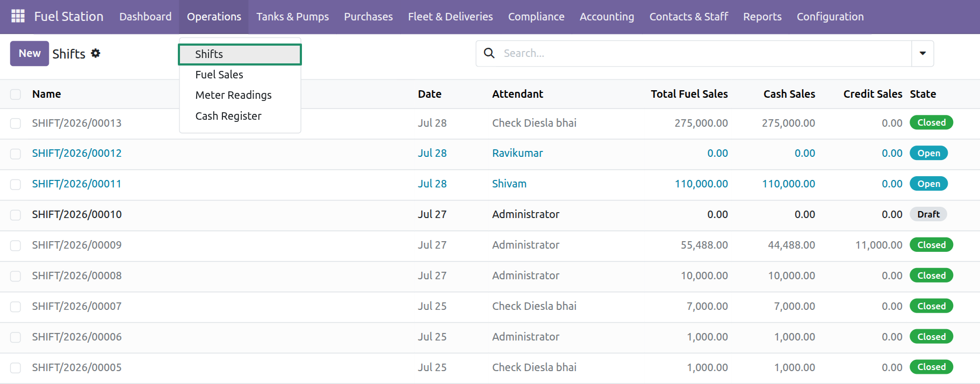The height and width of the screenshot is (384, 980).
Task: Open the Compliance menu
Action: point(536,17)
